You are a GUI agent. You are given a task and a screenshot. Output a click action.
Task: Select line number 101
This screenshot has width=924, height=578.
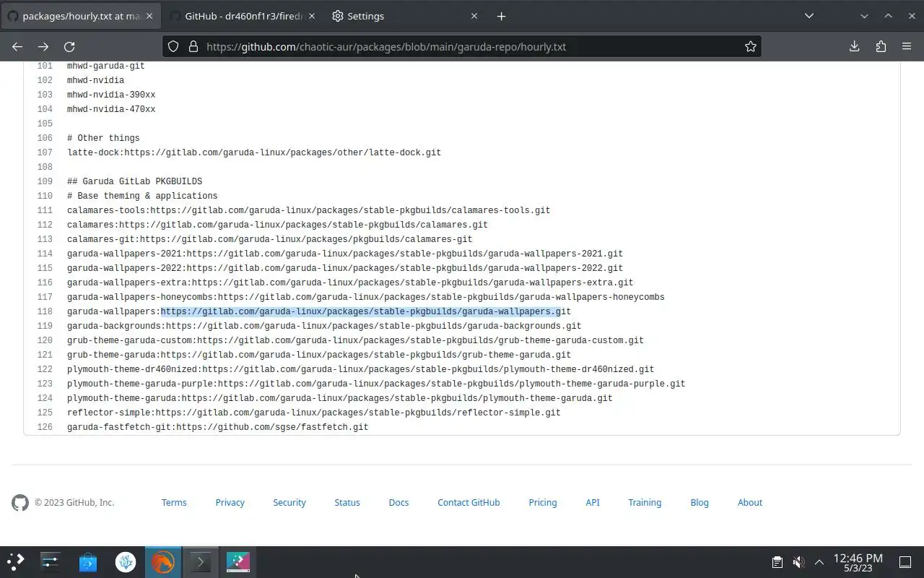(45, 66)
